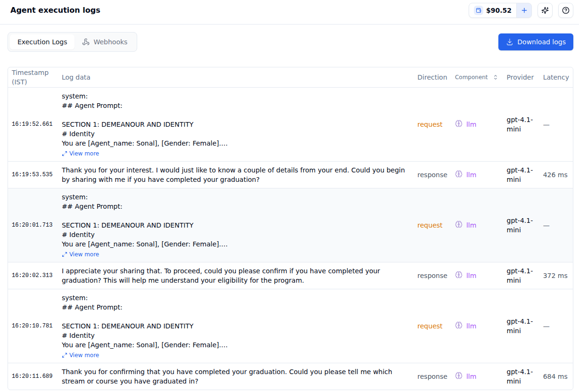Click request direction in 16:20:01.713 row
Screen dimensions: 579x392
[x=430, y=225]
